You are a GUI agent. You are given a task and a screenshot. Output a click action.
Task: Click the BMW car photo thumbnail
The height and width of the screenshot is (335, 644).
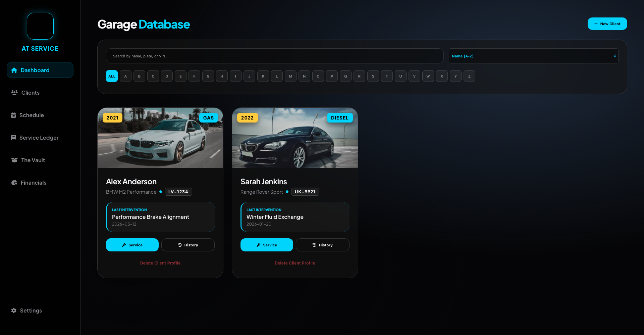(x=160, y=138)
